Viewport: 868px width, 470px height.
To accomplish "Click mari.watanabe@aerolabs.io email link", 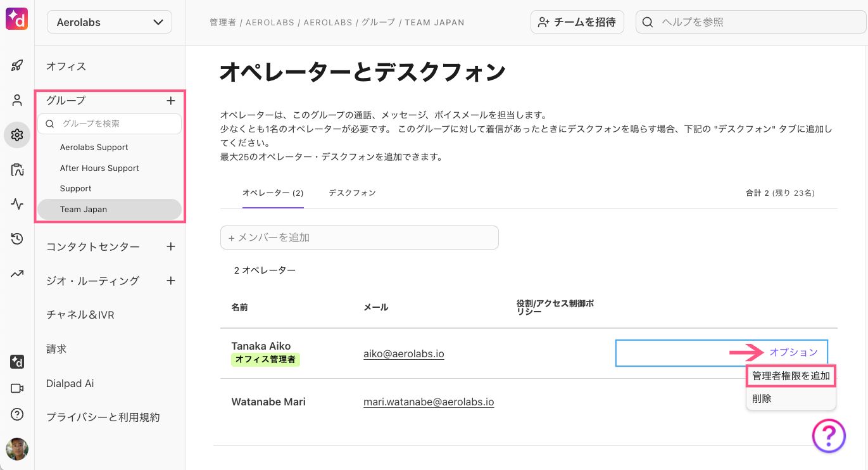I will point(429,402).
